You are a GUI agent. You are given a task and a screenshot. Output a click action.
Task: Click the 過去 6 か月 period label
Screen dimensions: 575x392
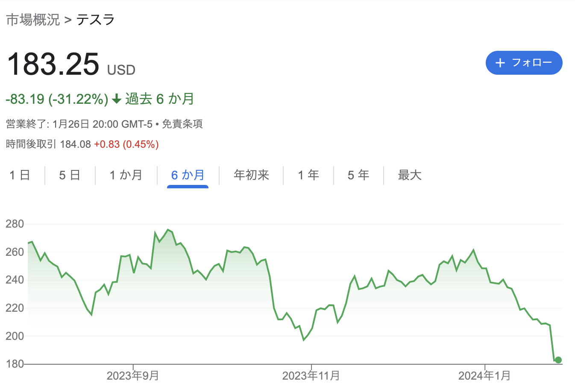(160, 99)
